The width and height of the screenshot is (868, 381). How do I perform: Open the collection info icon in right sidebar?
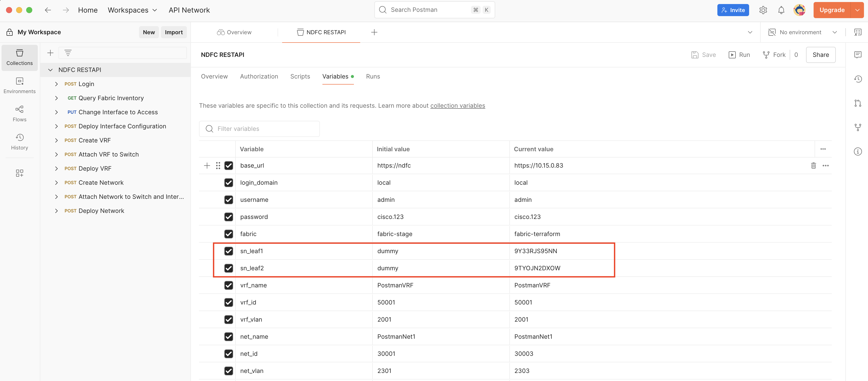click(858, 151)
